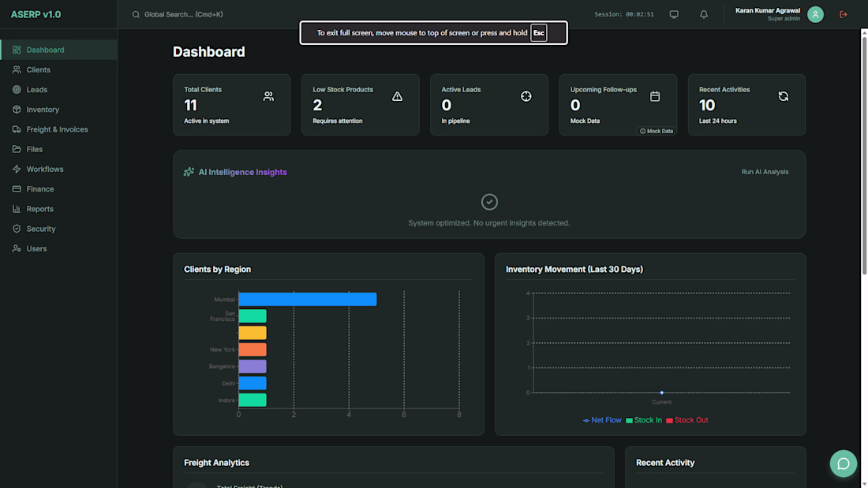
Task: Click the system optimized checkmark icon
Action: pyautogui.click(x=489, y=202)
